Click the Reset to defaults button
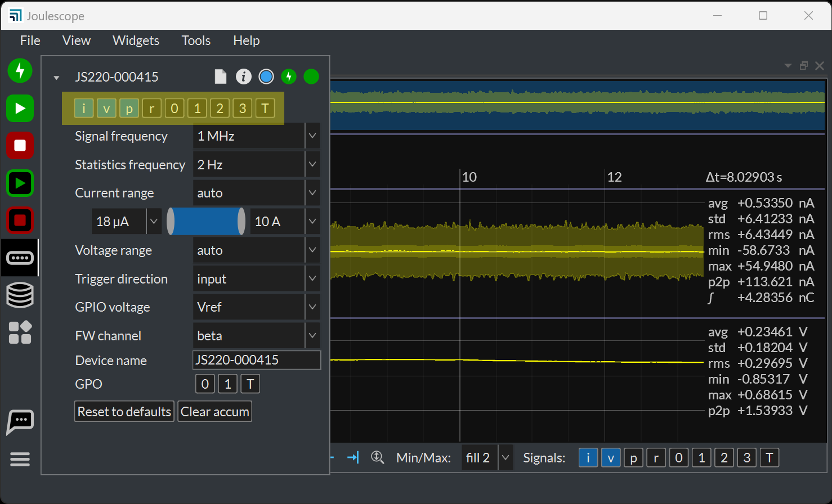 124,412
